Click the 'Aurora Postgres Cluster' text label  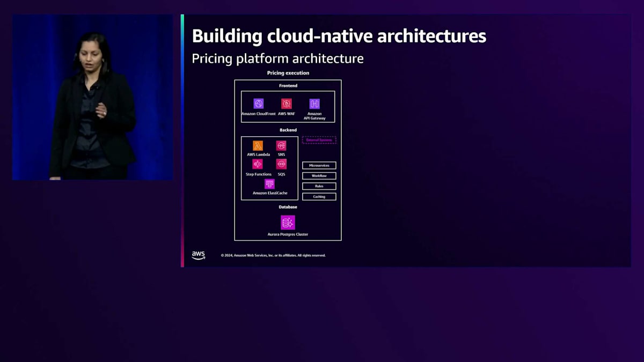pos(288,234)
